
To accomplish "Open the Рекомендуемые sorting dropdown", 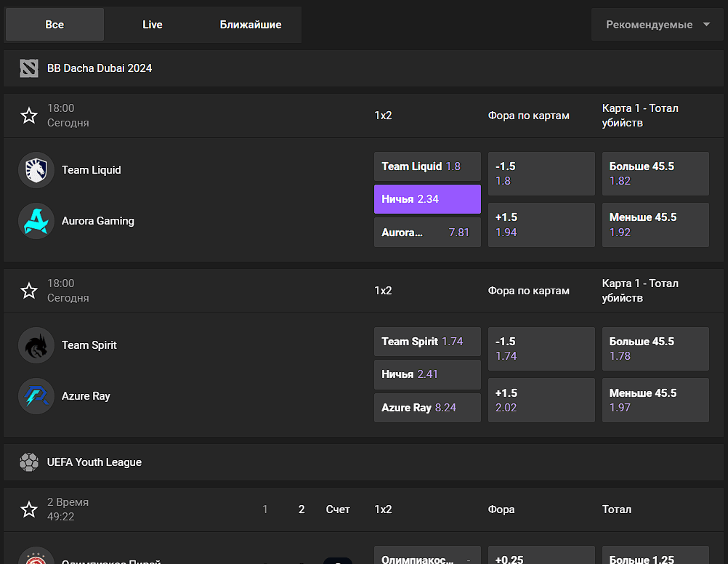I will tap(657, 25).
